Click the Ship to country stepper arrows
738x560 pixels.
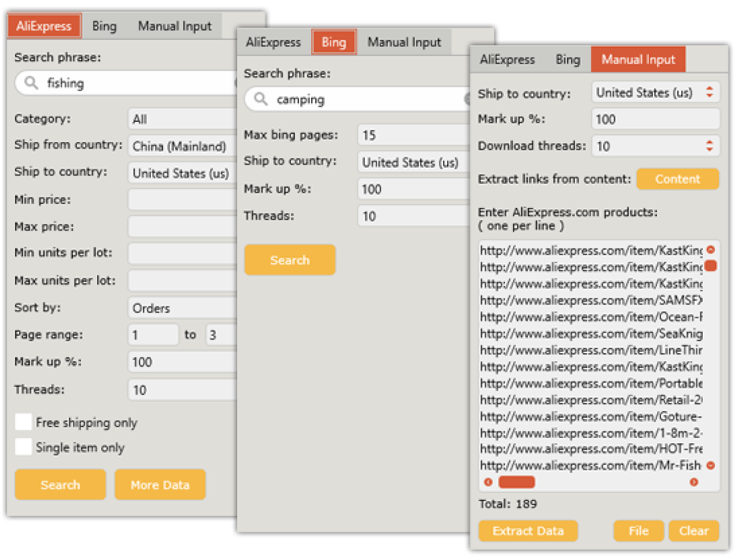coord(711,91)
